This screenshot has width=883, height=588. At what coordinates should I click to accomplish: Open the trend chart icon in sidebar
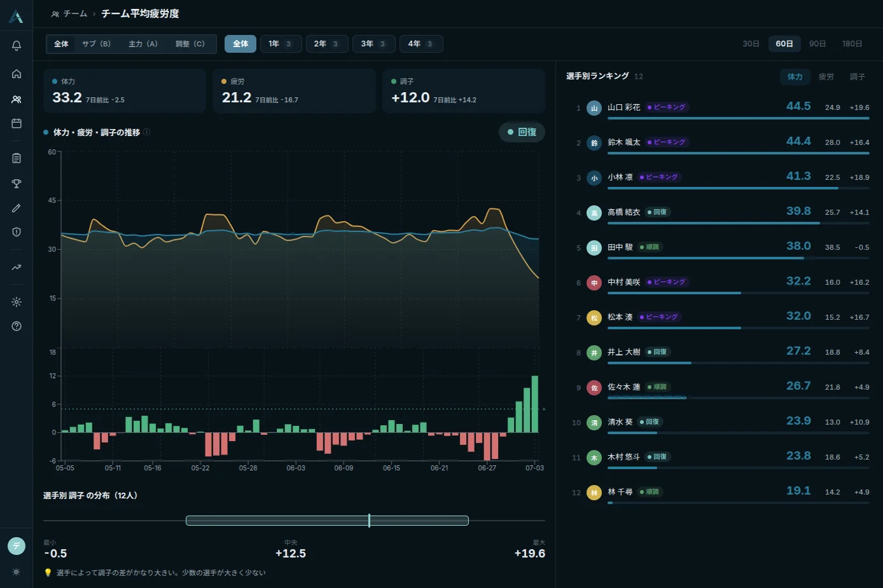pos(17,268)
